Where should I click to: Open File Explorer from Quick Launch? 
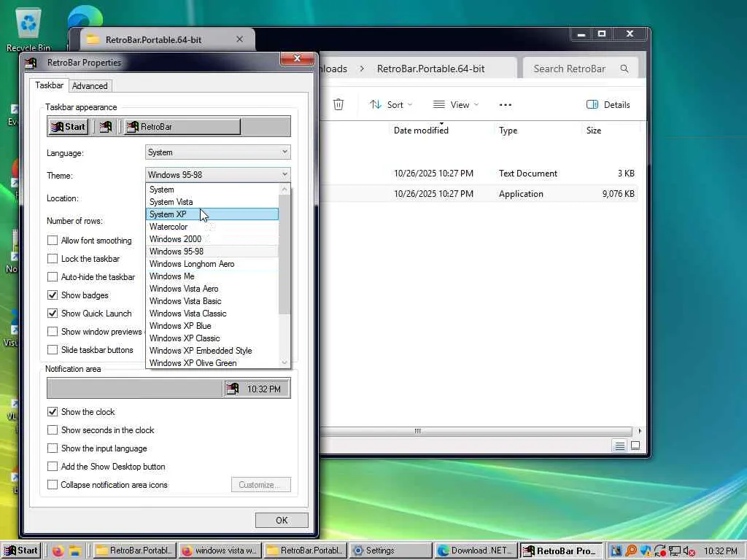tap(75, 551)
